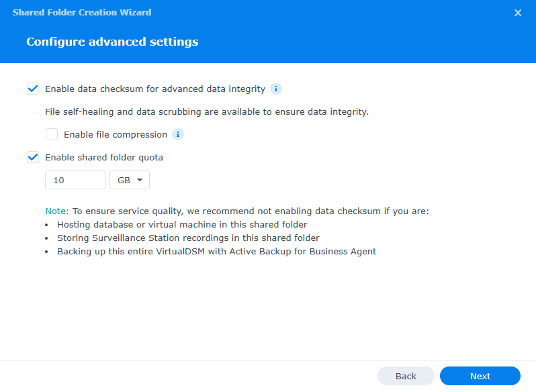Click the 'Enable shared folder quota' label text
536x392 pixels.
pos(104,157)
